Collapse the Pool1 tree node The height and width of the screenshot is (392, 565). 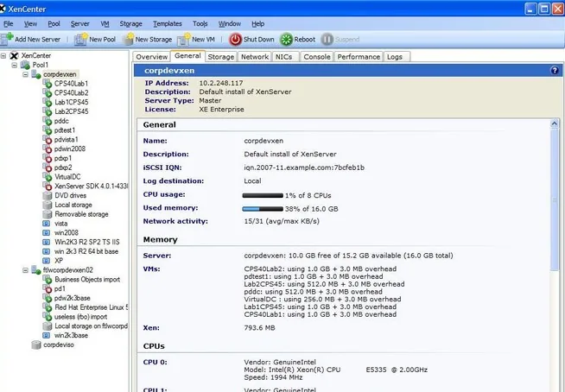[15, 65]
